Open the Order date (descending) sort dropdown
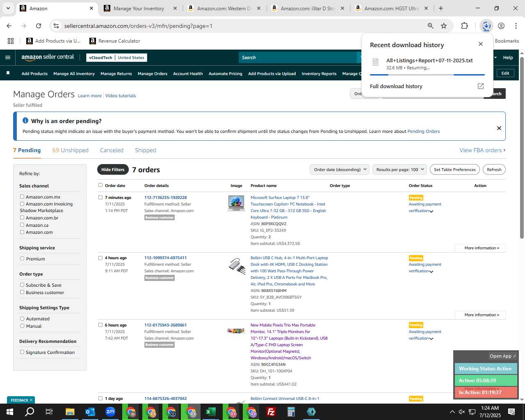Screen dimensions: 525x420 click(x=339, y=169)
